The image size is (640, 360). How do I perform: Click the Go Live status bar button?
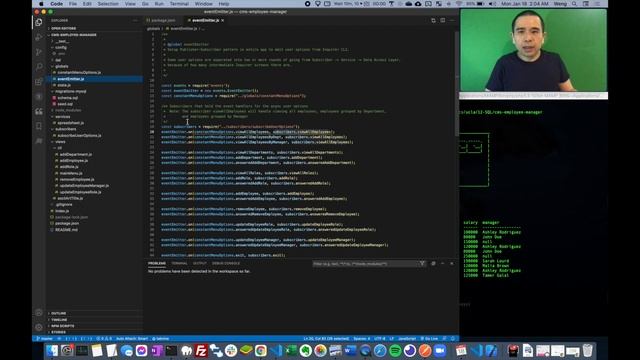429,339
